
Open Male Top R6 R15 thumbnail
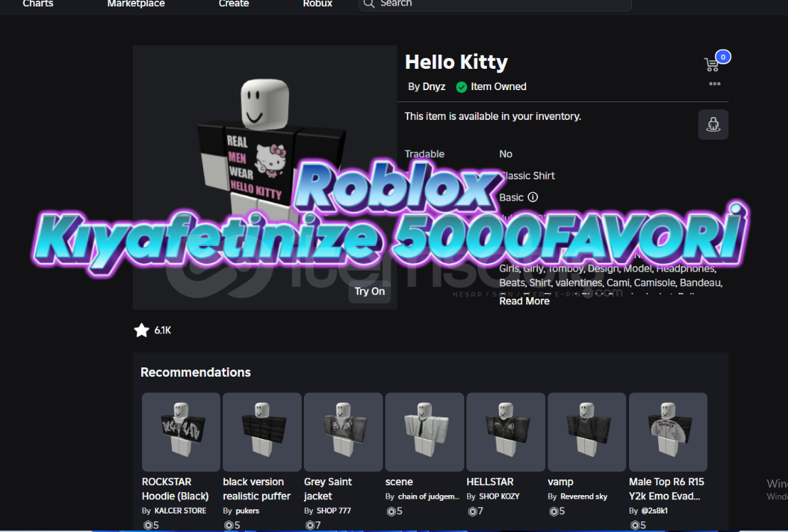[668, 432]
